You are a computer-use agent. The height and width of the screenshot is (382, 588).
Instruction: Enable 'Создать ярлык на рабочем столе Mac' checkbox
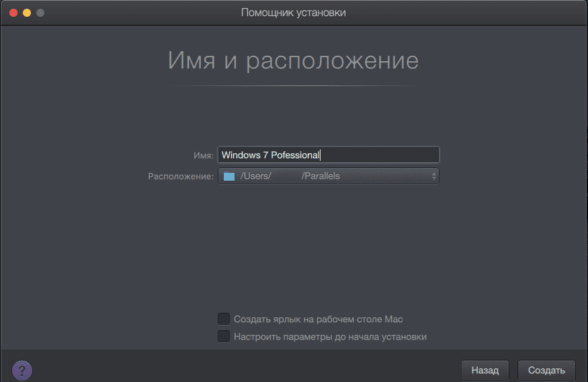pyautogui.click(x=224, y=319)
